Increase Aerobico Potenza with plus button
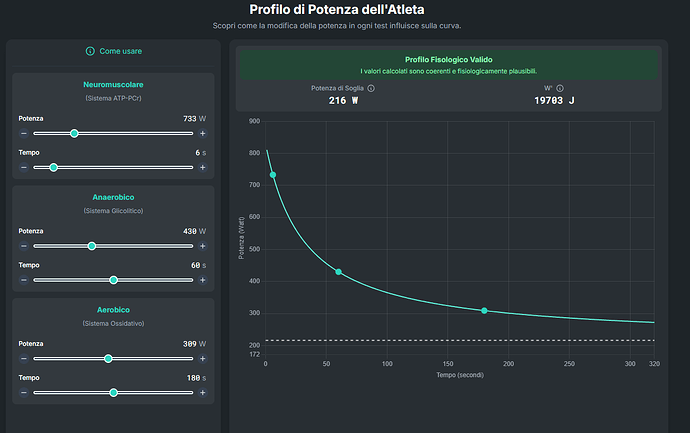 click(203, 358)
